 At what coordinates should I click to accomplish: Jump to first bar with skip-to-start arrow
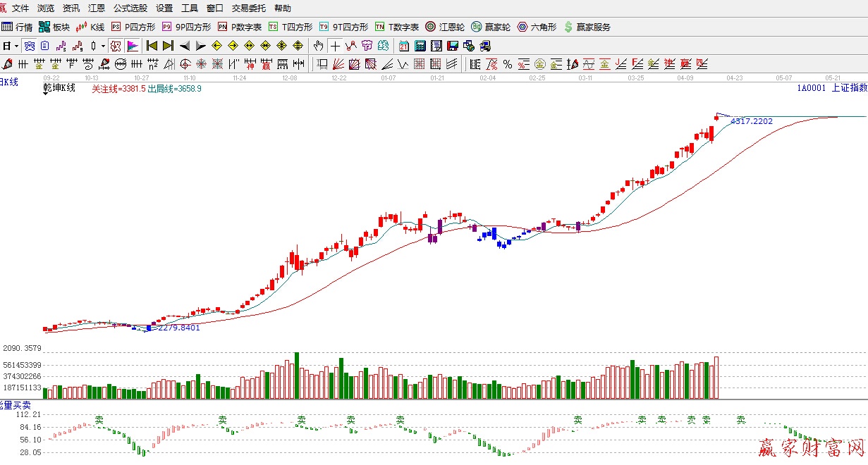(152, 46)
